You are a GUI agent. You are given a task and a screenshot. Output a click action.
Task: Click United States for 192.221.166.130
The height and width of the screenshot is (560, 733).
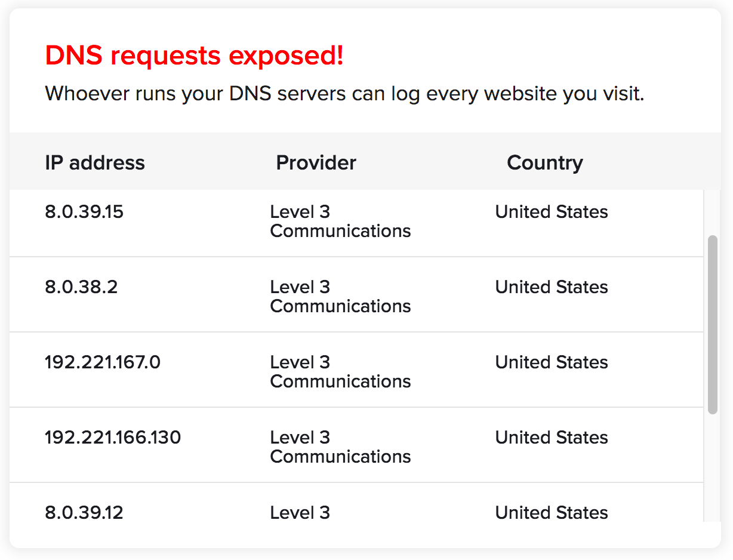(551, 438)
